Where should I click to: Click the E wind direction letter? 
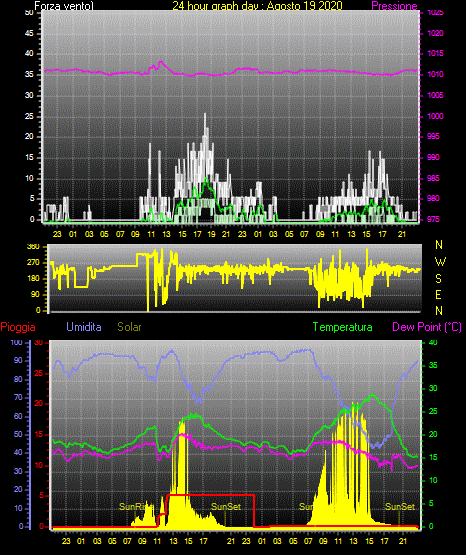(x=438, y=294)
